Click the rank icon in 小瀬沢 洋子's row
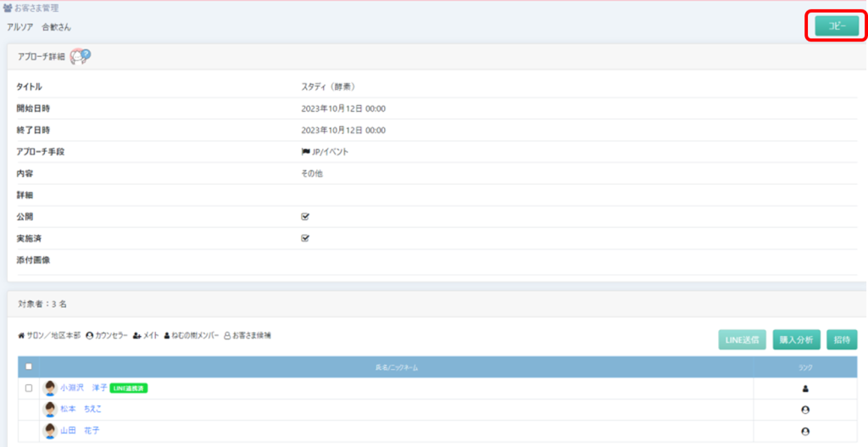868x447 pixels. tap(805, 388)
